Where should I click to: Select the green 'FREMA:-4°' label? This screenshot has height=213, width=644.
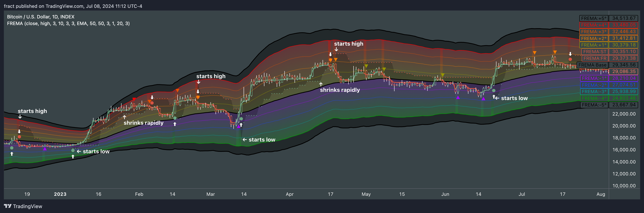[x=594, y=98]
